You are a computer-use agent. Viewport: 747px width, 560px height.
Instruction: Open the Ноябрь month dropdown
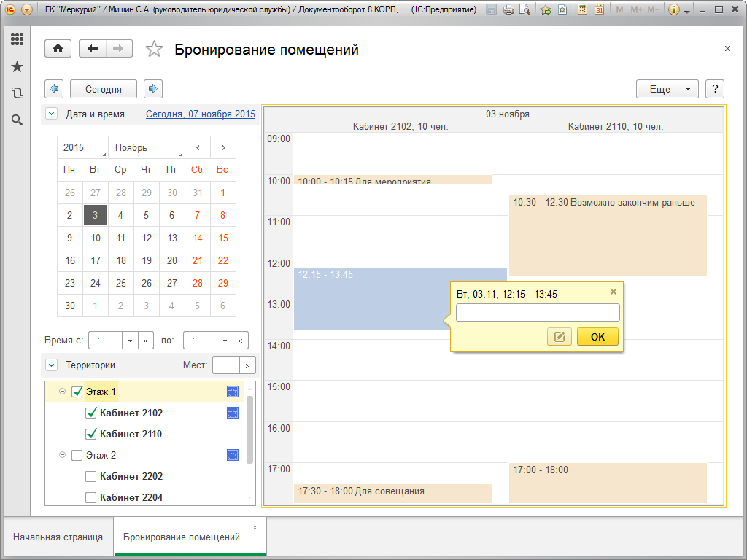click(x=146, y=147)
